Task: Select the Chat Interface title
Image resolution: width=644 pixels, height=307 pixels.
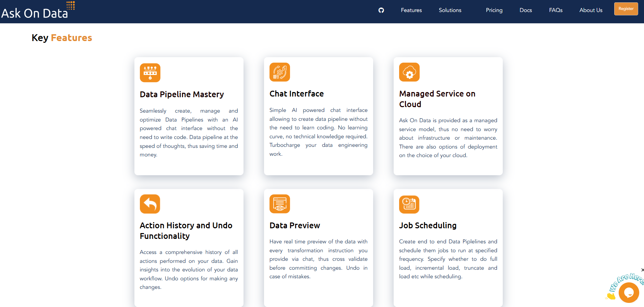Action: 297,94
